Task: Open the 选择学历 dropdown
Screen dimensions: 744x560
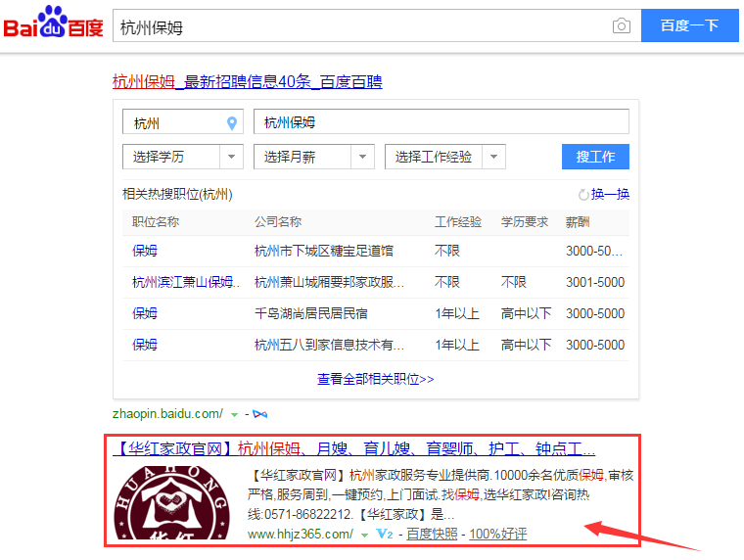Action: (x=183, y=157)
